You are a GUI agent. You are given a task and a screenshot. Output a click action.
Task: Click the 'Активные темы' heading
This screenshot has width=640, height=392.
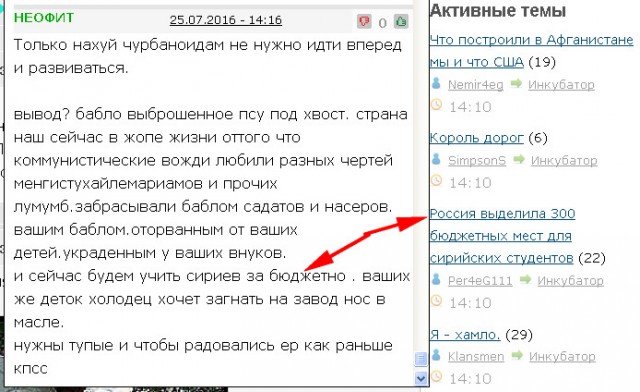[x=498, y=11]
